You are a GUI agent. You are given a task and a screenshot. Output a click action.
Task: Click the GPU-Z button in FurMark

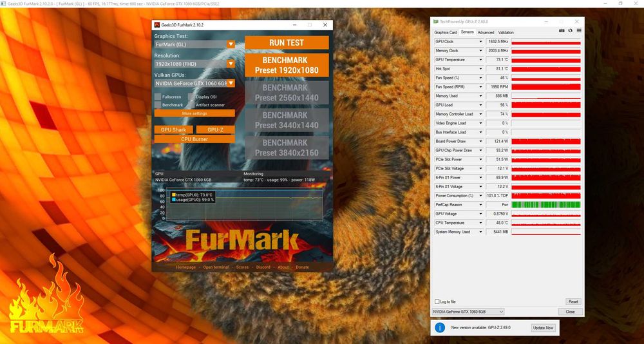click(216, 129)
